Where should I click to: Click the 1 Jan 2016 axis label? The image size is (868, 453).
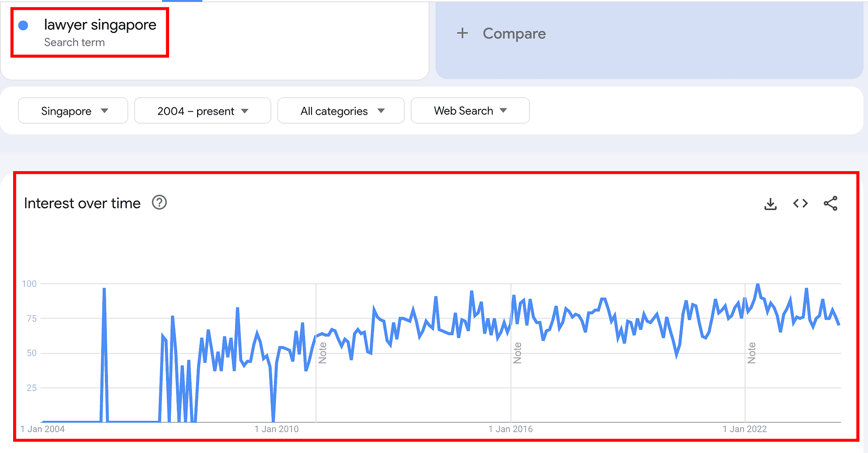[510, 429]
